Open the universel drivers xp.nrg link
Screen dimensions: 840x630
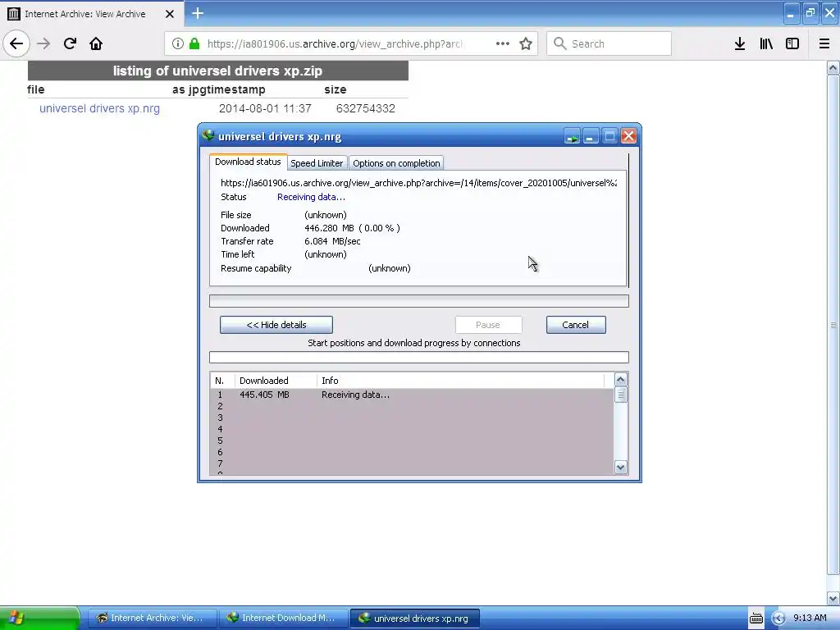point(99,108)
